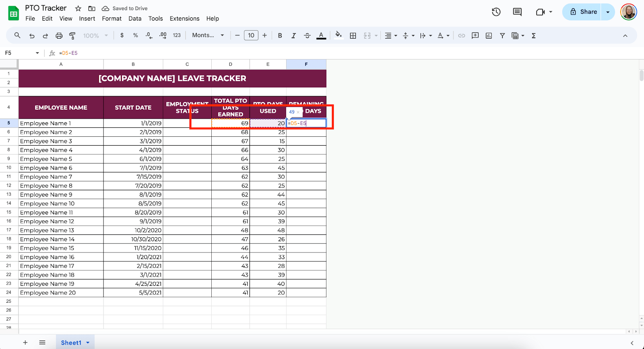Open the Name Box cell dropdown

[37, 53]
